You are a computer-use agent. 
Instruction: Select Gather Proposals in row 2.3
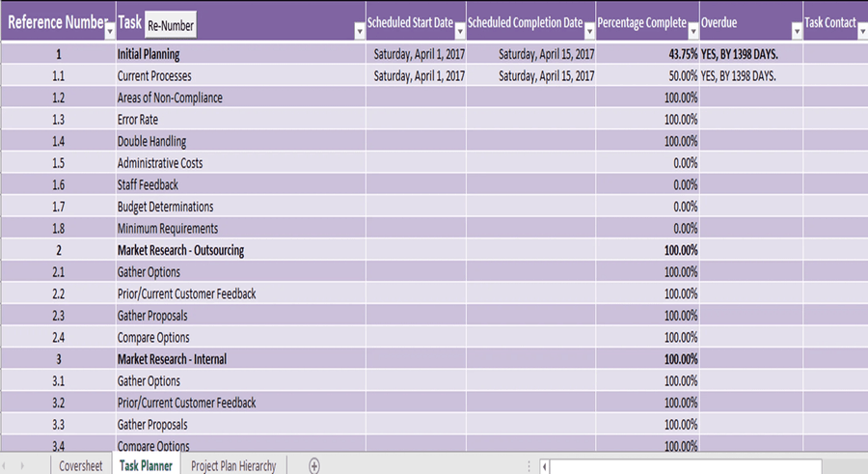click(241, 316)
